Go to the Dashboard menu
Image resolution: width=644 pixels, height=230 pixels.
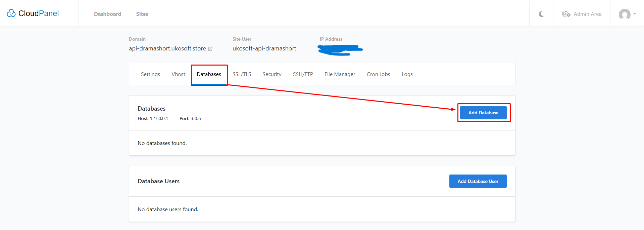tap(108, 14)
